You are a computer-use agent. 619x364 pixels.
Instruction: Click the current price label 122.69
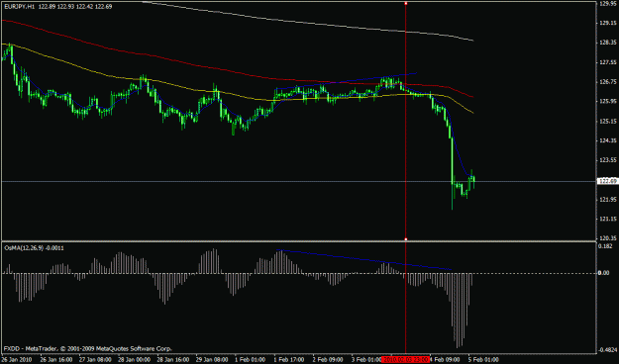pyautogui.click(x=607, y=181)
